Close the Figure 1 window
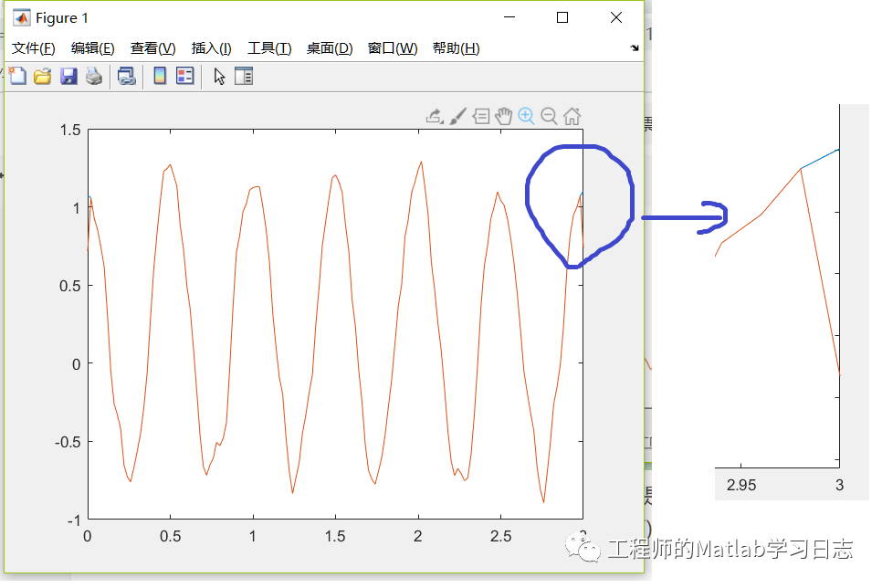 pyautogui.click(x=616, y=18)
